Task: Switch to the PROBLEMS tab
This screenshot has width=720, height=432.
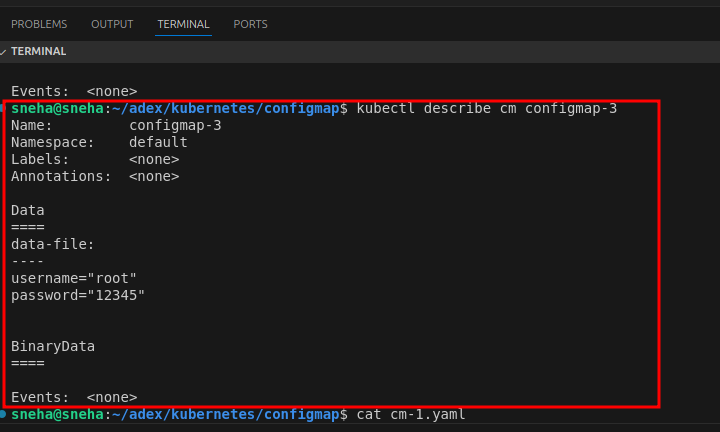Action: (39, 23)
